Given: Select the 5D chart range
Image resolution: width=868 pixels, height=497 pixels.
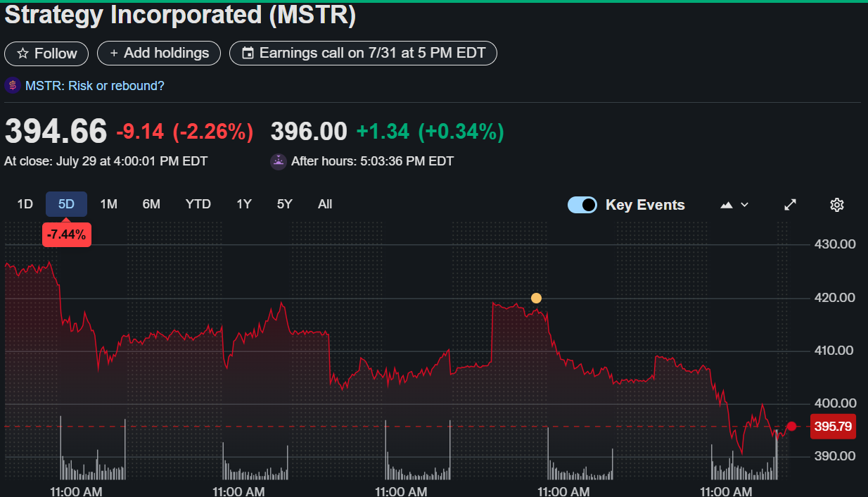Looking at the screenshot, I should point(66,204).
